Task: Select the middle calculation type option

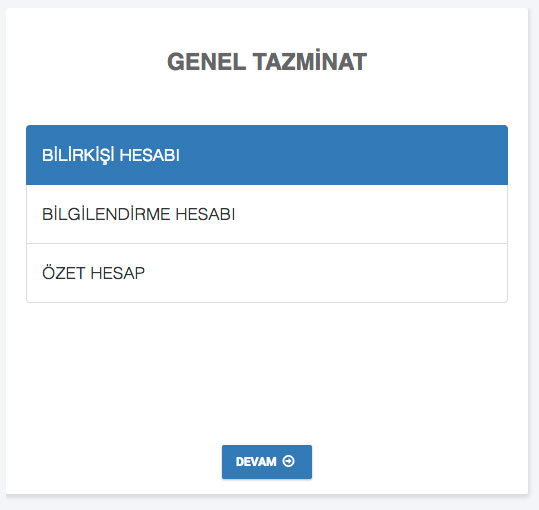Action: tap(267, 214)
